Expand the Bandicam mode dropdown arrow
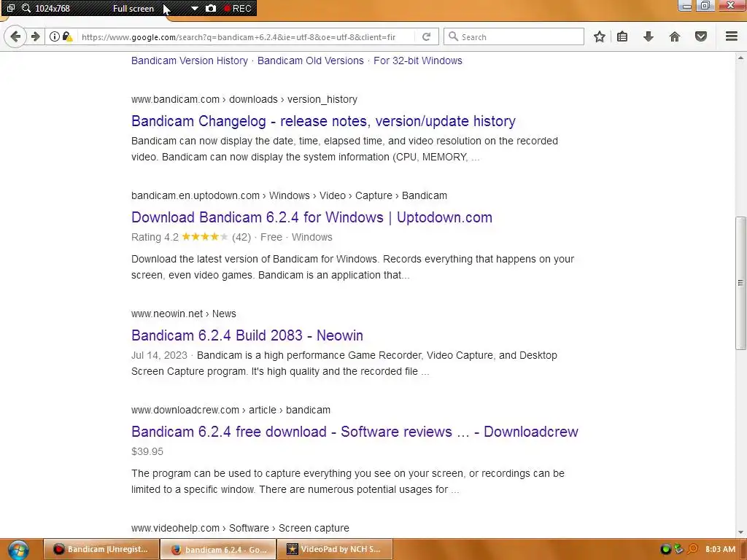Viewport: 747px width, 560px height. click(x=194, y=9)
